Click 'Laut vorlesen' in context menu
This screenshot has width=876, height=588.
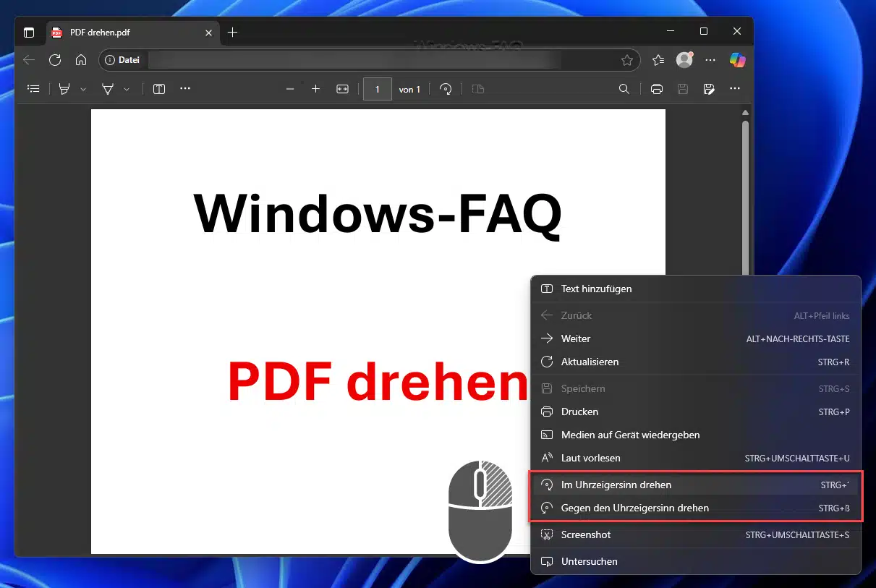coord(590,458)
